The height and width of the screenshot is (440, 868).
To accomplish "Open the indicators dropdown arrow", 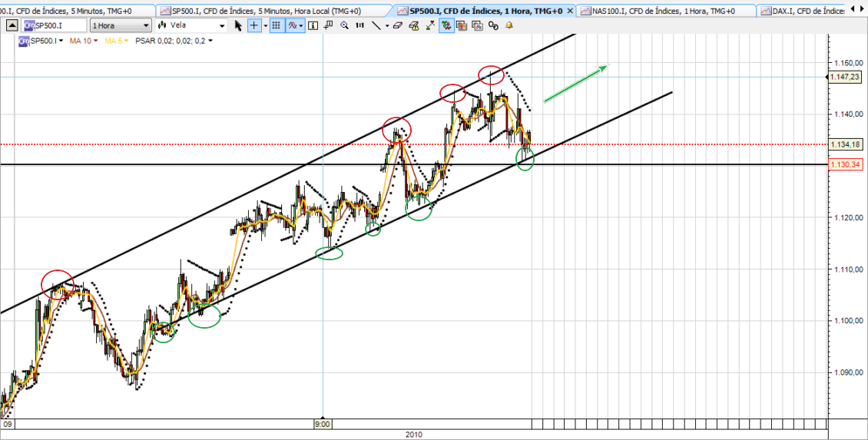I will coord(301,25).
